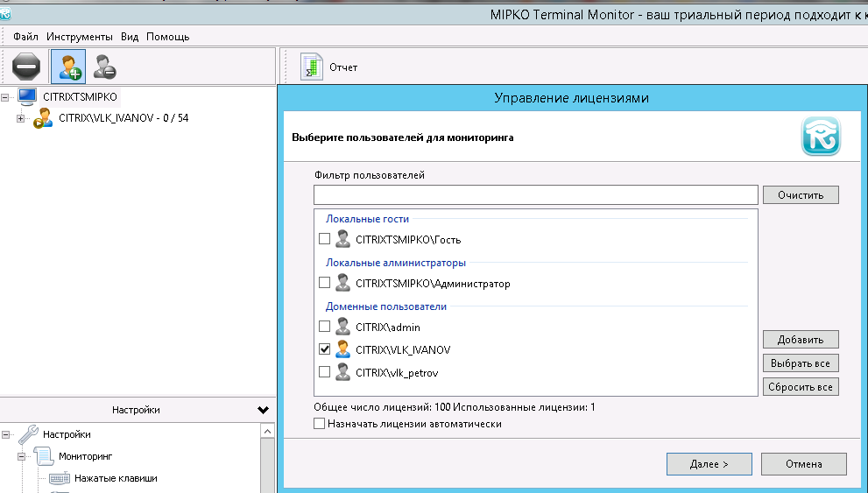
Task: Click the Мониторинг scroll icon
Action: [44, 456]
